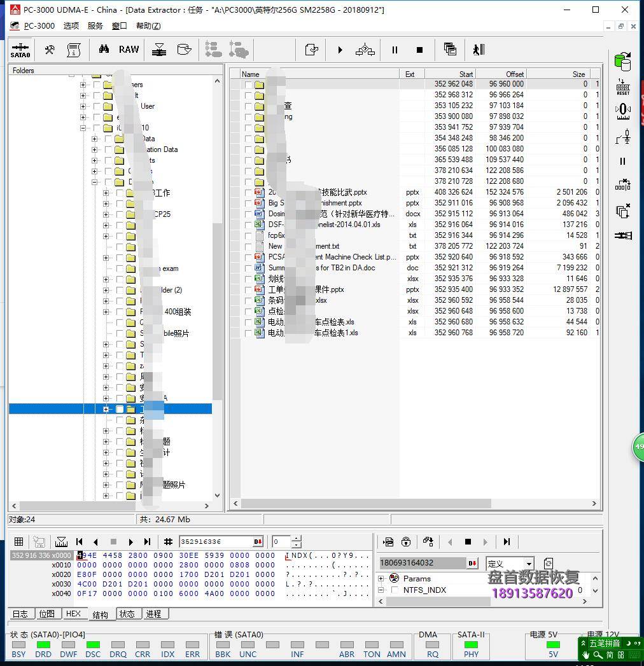
Task: Open the tools hammer-and-wrench icon
Action: (49, 50)
